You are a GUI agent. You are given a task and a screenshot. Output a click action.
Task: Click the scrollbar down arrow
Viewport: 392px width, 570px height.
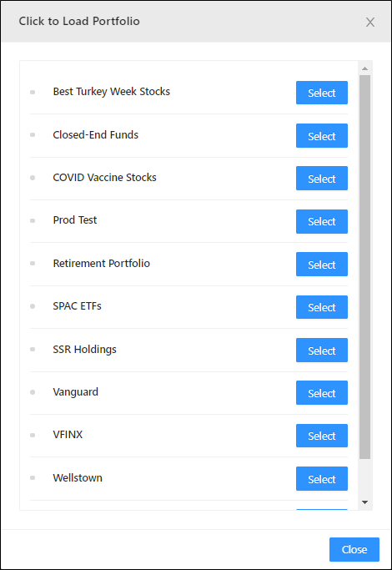coord(364,502)
